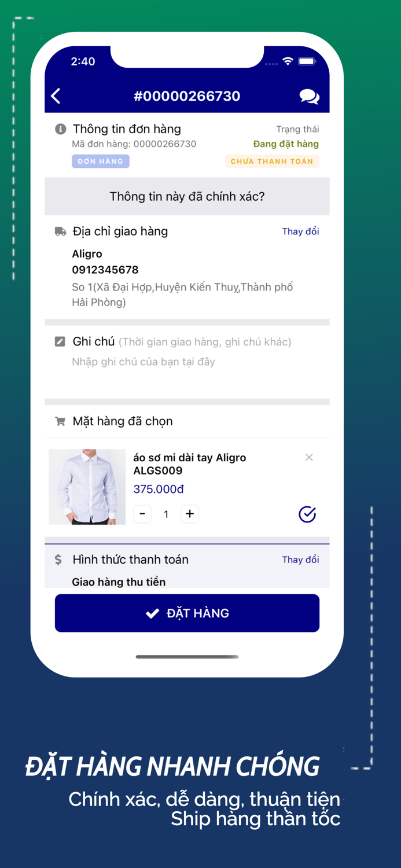Tap the order info circle icon
This screenshot has width=401, height=868.
(60, 129)
